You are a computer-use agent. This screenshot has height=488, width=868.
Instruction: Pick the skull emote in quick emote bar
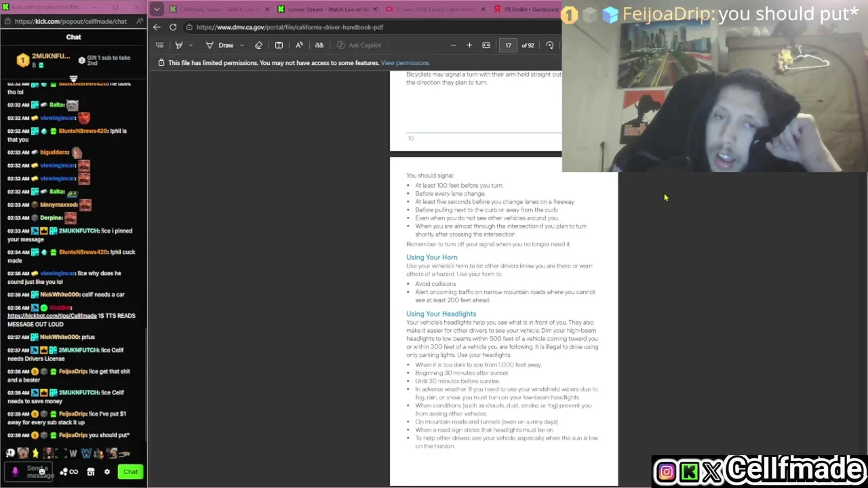click(10, 453)
